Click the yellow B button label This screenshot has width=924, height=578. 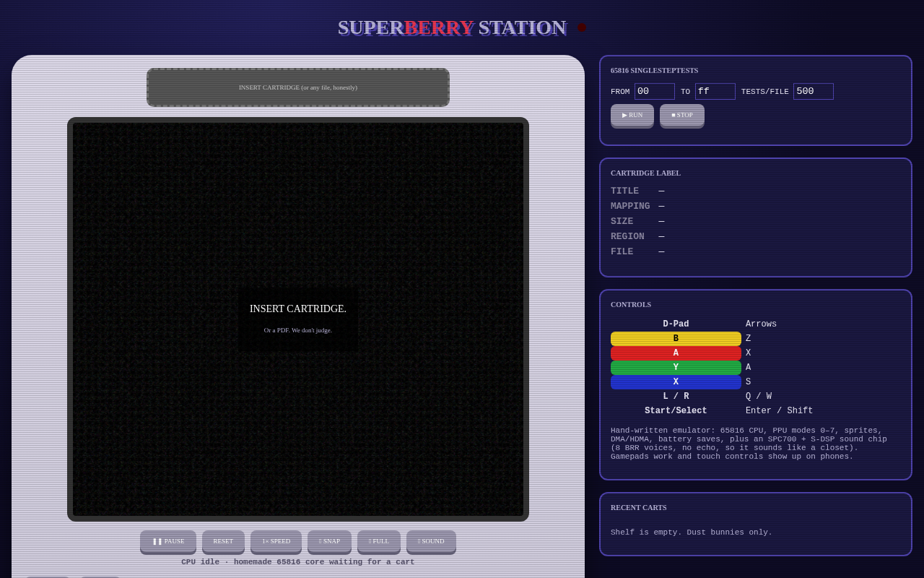coord(676,339)
